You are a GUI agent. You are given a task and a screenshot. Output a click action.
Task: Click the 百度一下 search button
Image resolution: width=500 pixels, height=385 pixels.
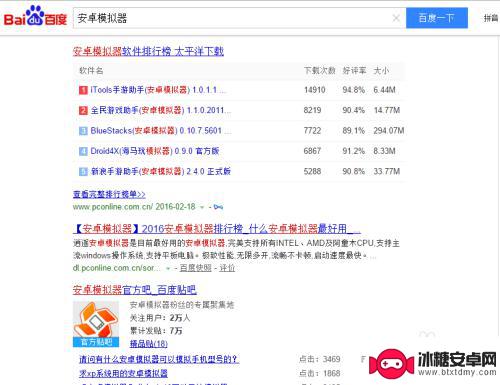[x=437, y=18]
